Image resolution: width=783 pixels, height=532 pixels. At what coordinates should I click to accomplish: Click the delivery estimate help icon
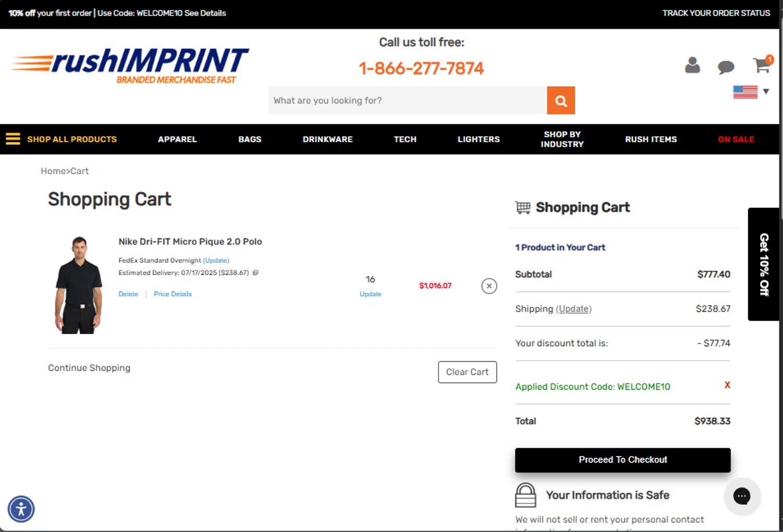(255, 273)
